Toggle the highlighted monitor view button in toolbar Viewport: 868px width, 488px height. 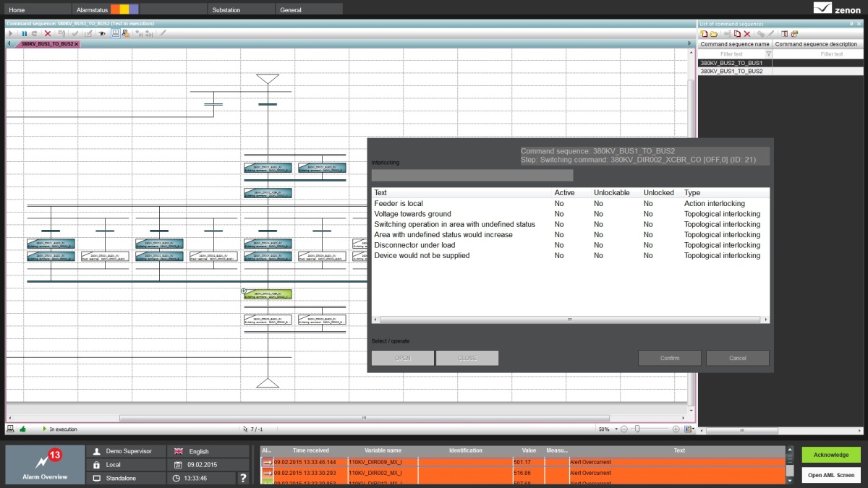coord(116,33)
